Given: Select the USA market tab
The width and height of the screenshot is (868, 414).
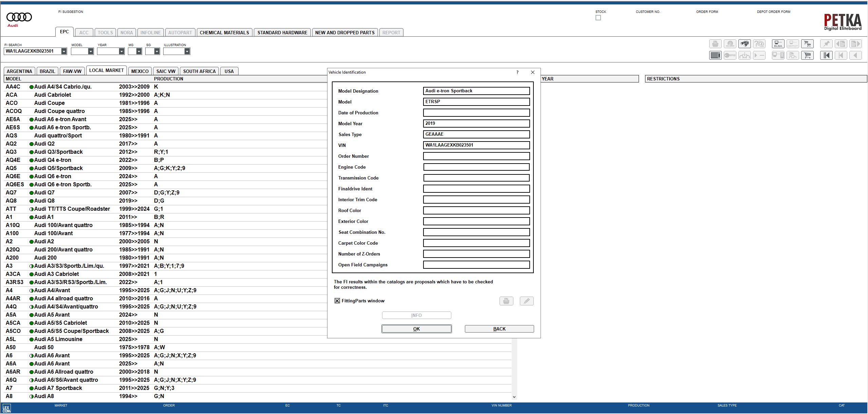Looking at the screenshot, I should (x=229, y=71).
